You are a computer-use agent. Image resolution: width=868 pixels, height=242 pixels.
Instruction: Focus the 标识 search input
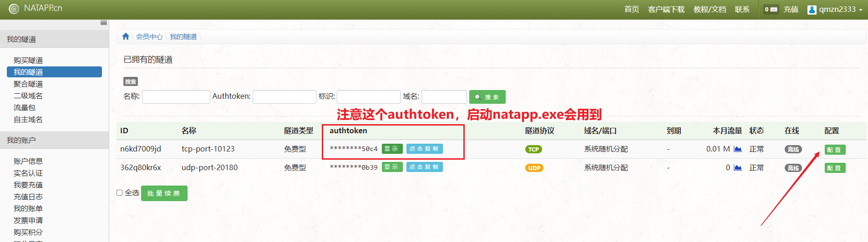point(369,97)
